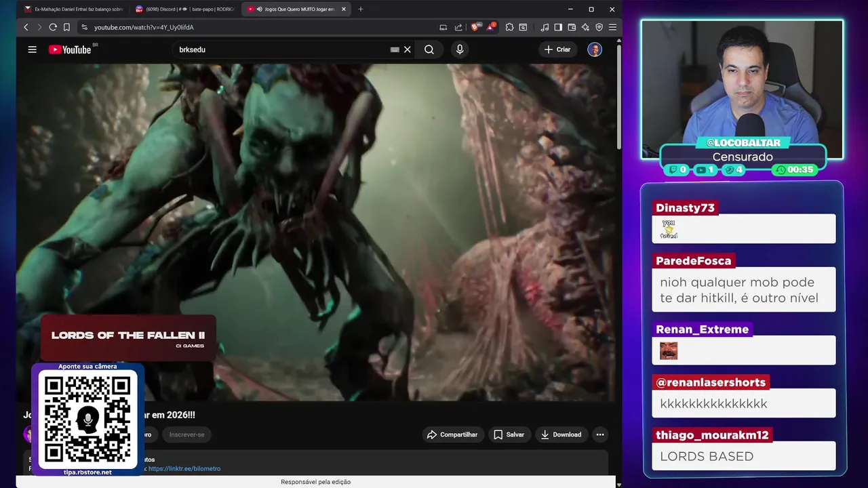Screen dimensions: 868x488
Task: Close the Jogos Que Quero tab
Action: point(344,9)
